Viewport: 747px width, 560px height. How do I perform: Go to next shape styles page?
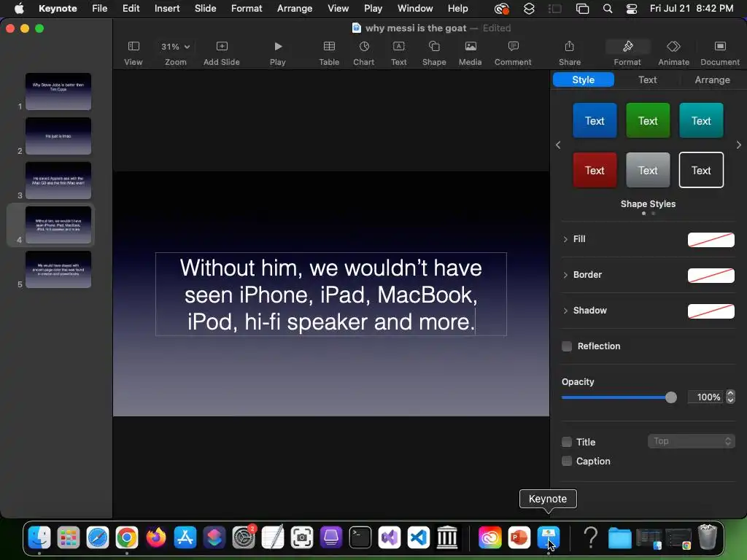tap(738, 145)
